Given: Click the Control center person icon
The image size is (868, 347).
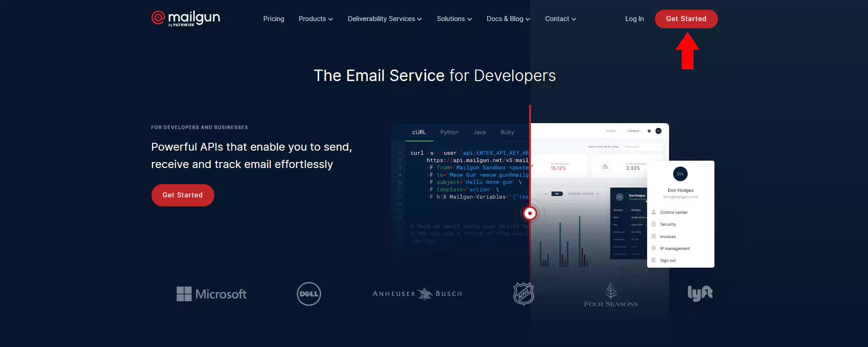Looking at the screenshot, I should tap(654, 212).
